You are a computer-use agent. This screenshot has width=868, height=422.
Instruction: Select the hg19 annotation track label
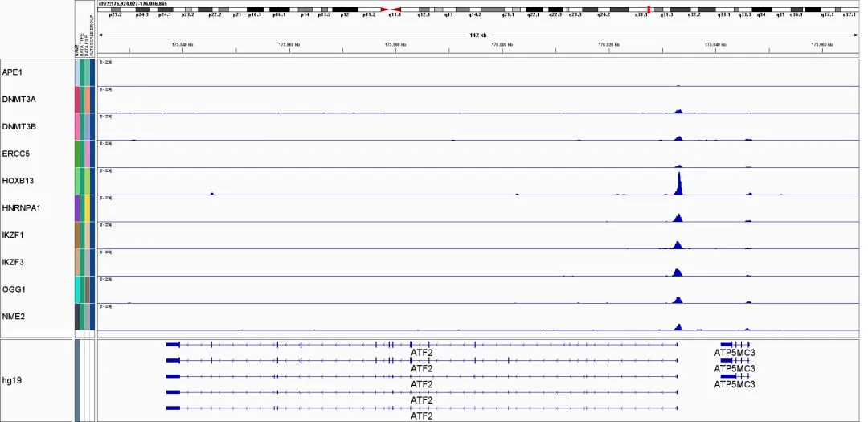(11, 380)
